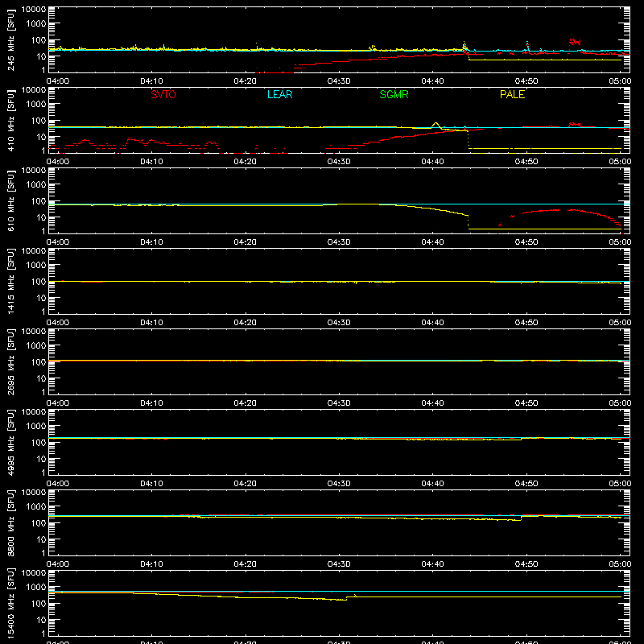Click the 100 tick on the 8800 MHz axis
Image resolution: width=644 pixels, height=644 pixels.
(39, 523)
